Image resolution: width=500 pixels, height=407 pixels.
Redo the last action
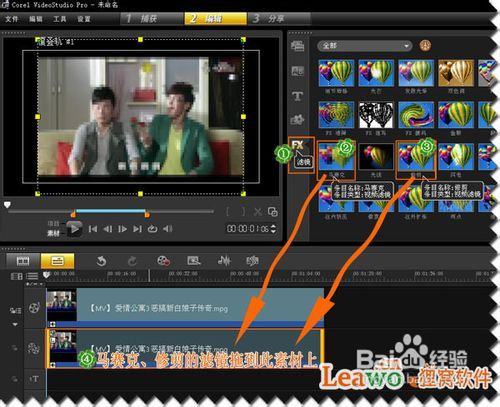(x=133, y=261)
